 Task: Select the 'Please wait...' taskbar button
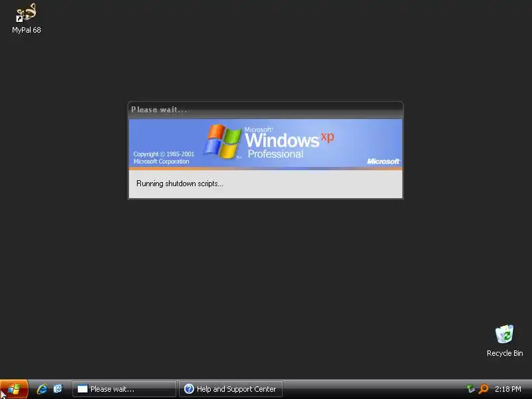[124, 389]
